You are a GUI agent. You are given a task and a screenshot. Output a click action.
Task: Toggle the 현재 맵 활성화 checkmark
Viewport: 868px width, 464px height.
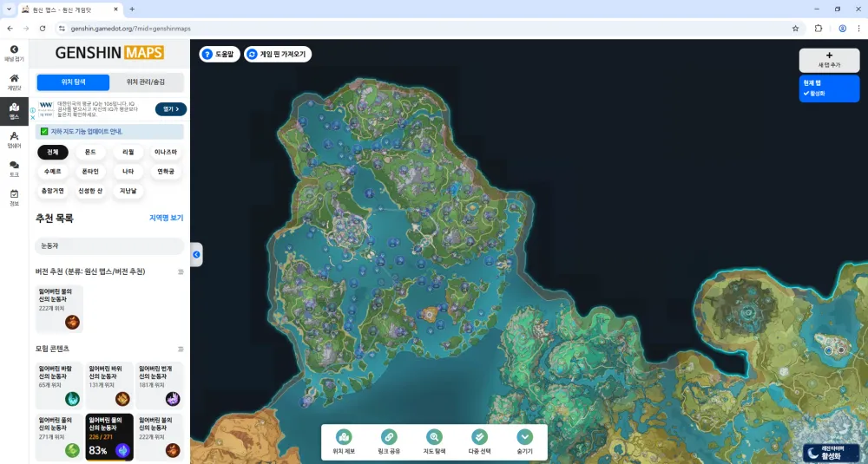(807, 93)
